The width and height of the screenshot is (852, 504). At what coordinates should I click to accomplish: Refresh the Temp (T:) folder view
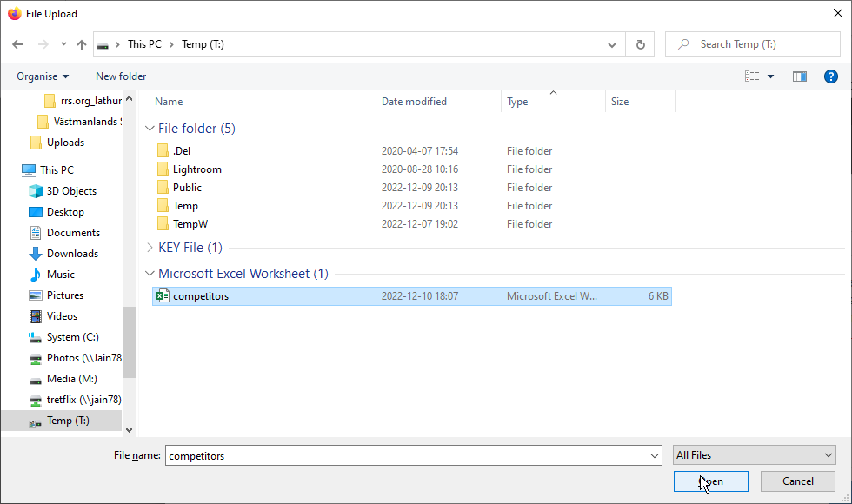pos(641,44)
